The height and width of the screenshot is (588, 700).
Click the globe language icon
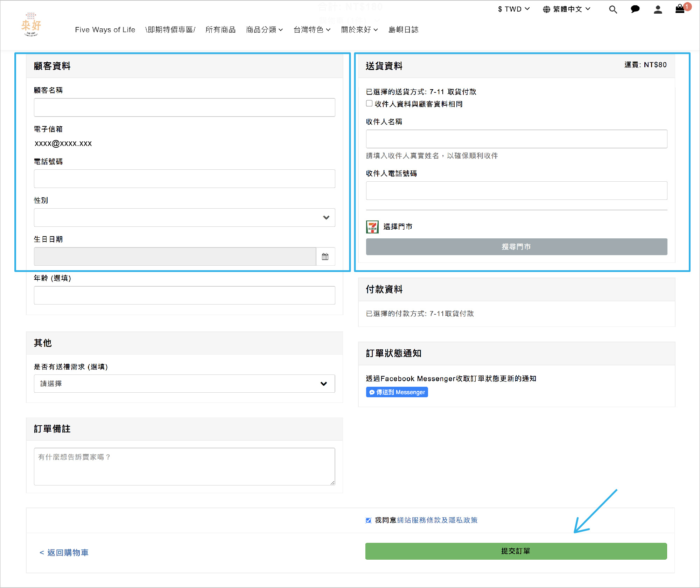click(x=546, y=9)
